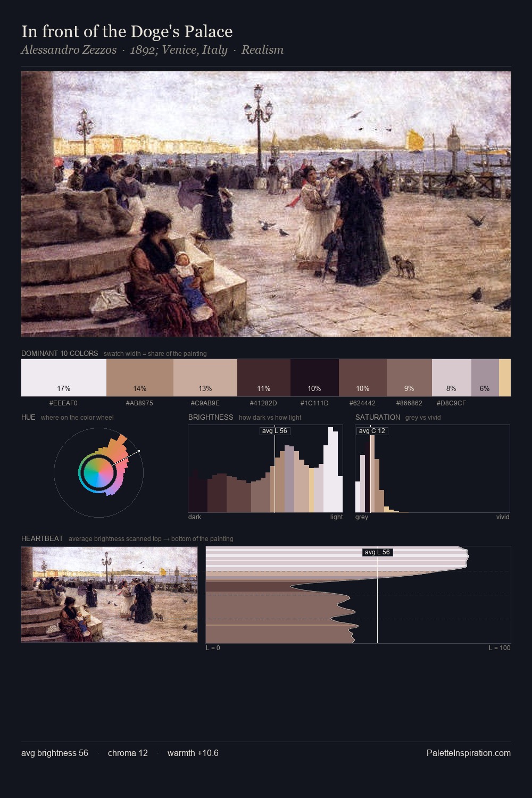Click the hex label '#624442'
The width and height of the screenshot is (532, 798).
[362, 403]
